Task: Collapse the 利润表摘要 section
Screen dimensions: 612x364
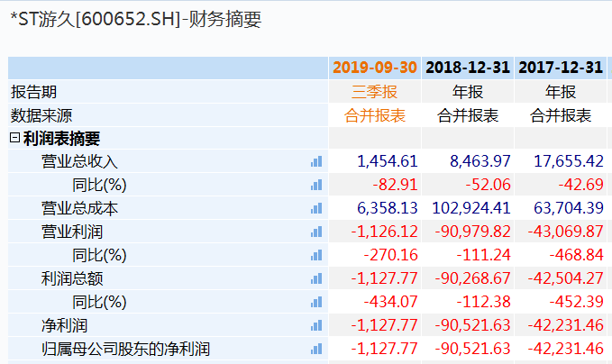Action: [14, 138]
